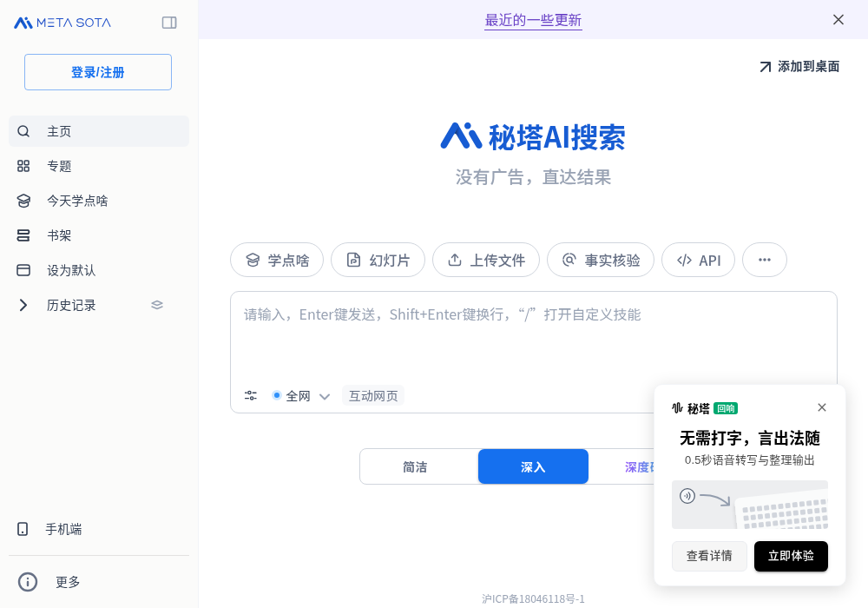Open the search settings sliders icon
868x608 pixels.
(251, 395)
